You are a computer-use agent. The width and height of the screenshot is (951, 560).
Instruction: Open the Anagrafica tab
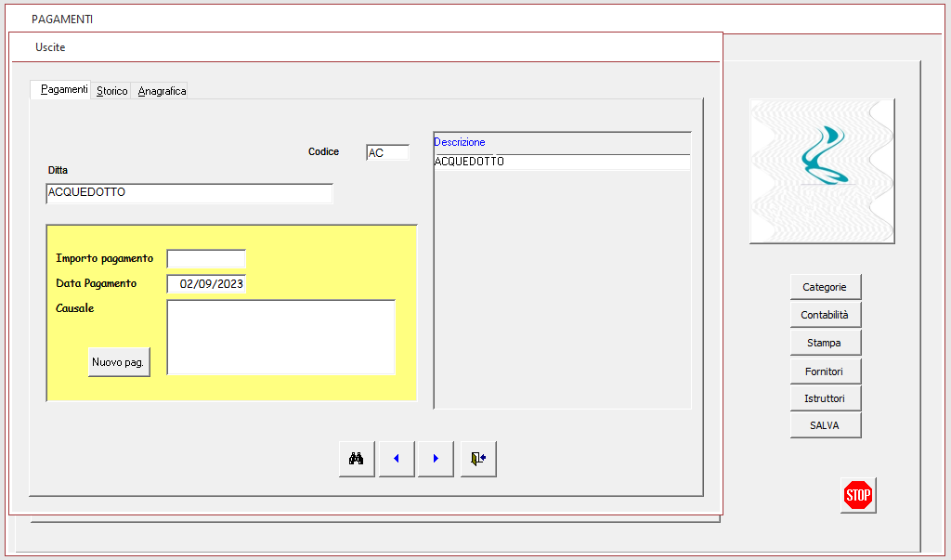tap(162, 91)
